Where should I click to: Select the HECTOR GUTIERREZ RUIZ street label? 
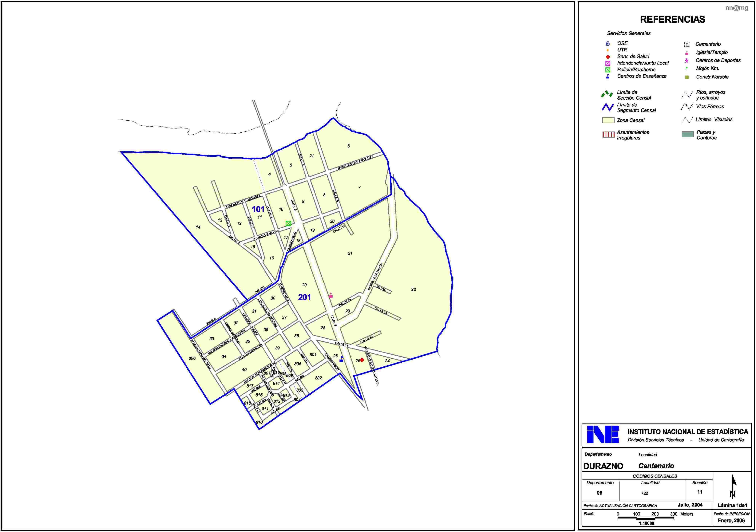[x=259, y=372]
